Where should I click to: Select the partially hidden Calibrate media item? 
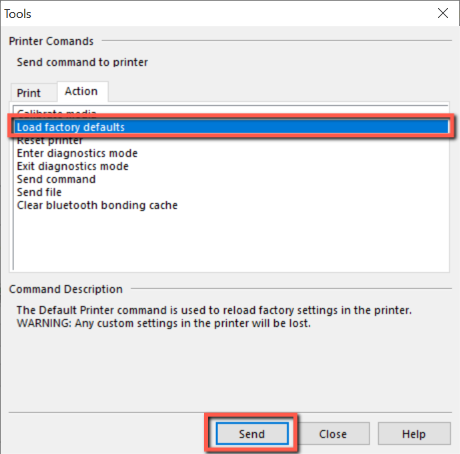click(57, 113)
